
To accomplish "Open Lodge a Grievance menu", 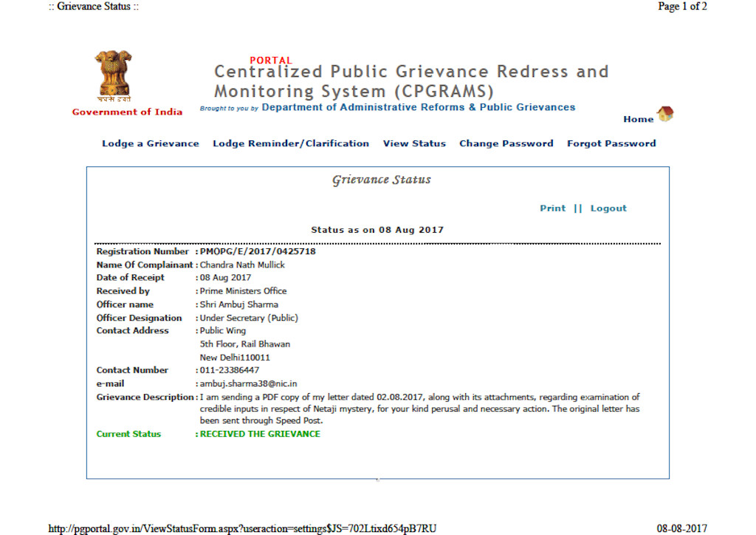I will tap(151, 143).
